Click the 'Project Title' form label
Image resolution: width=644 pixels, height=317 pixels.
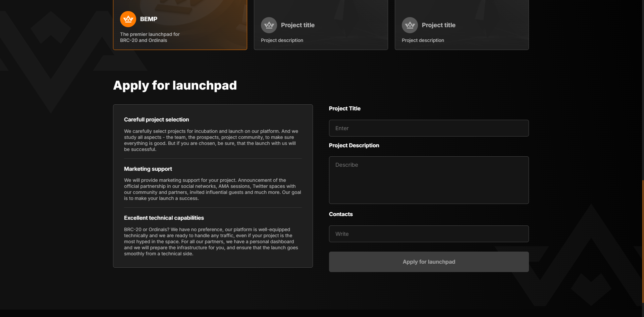344,109
